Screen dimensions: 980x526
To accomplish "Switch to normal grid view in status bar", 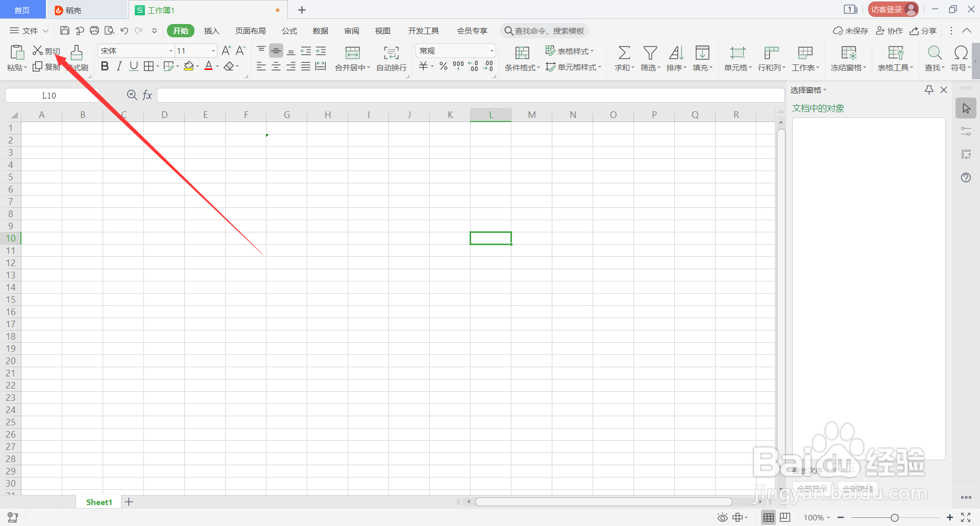I will tap(768, 517).
